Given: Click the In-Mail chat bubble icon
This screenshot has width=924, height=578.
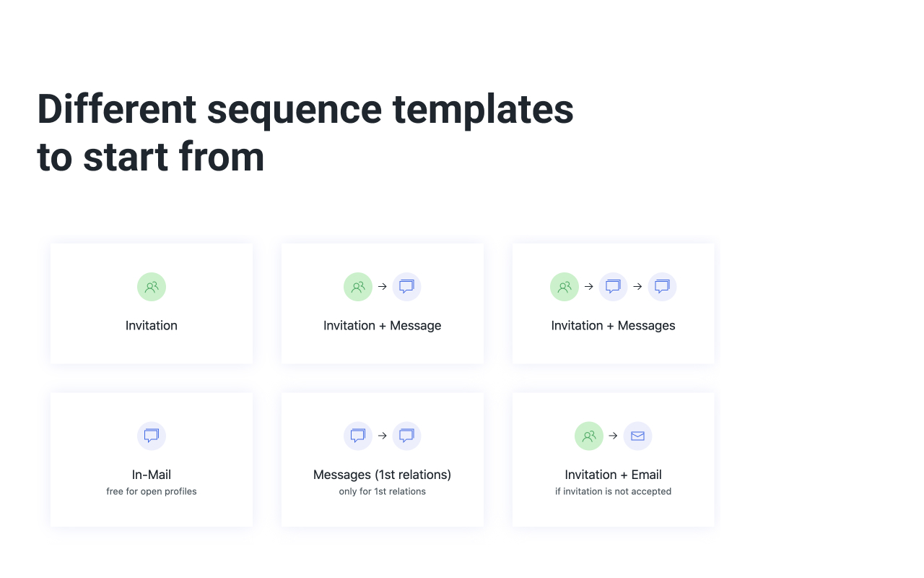Looking at the screenshot, I should pyautogui.click(x=152, y=436).
